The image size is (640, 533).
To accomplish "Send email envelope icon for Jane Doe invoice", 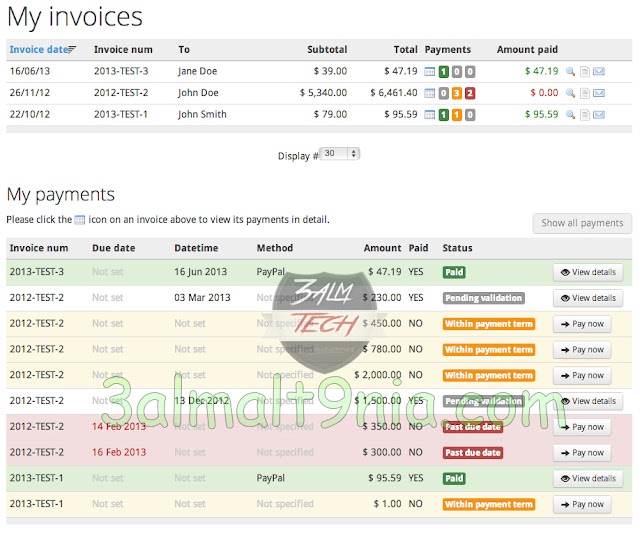I will [599, 72].
